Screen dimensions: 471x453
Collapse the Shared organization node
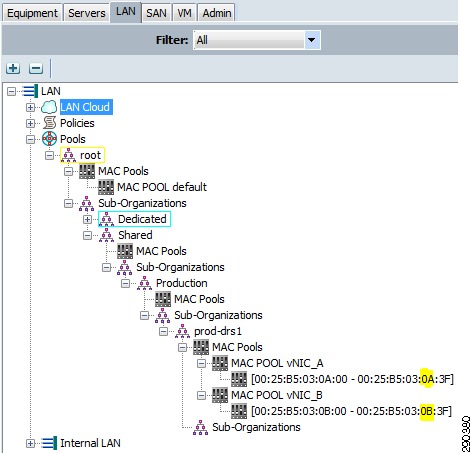click(x=87, y=235)
